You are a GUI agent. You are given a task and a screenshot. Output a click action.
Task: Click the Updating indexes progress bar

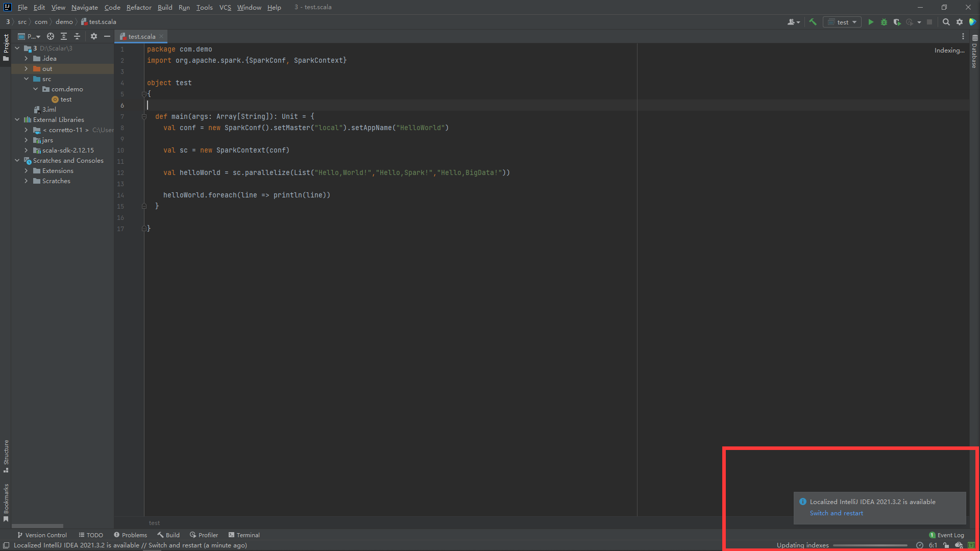click(870, 545)
